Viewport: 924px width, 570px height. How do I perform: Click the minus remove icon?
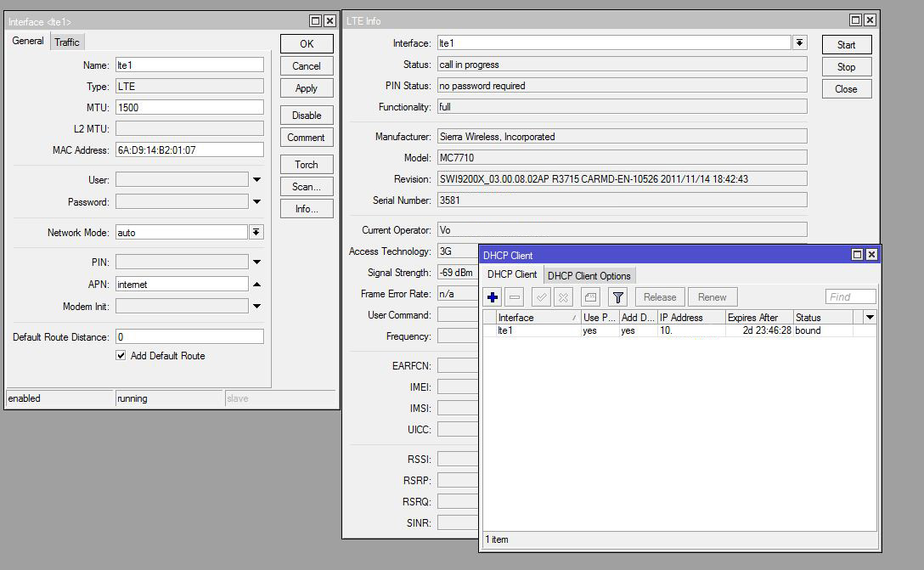[515, 297]
